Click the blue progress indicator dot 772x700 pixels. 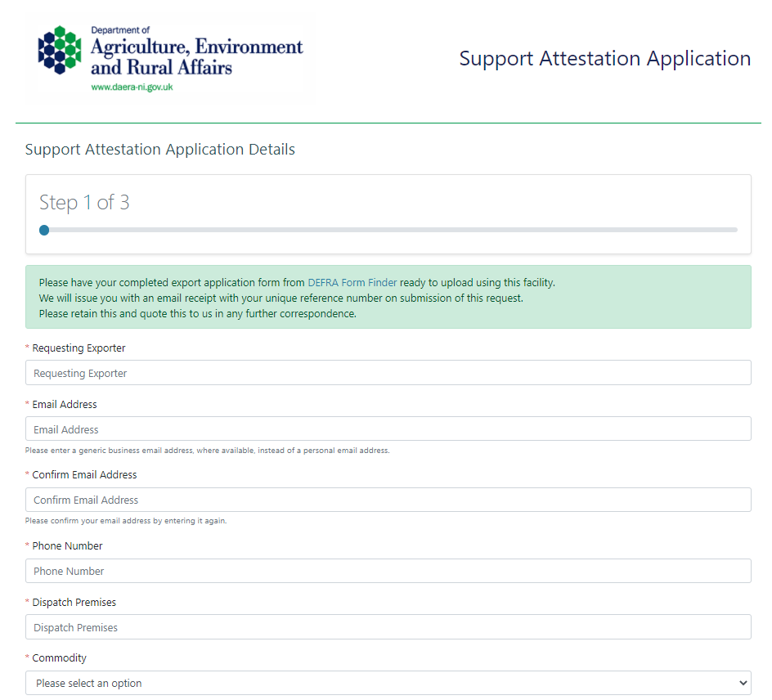tap(44, 230)
